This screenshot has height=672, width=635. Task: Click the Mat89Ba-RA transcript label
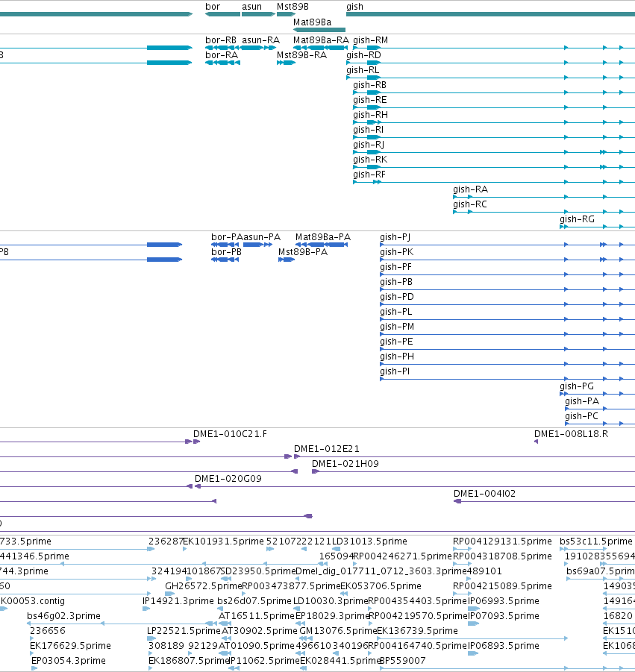tap(321, 40)
